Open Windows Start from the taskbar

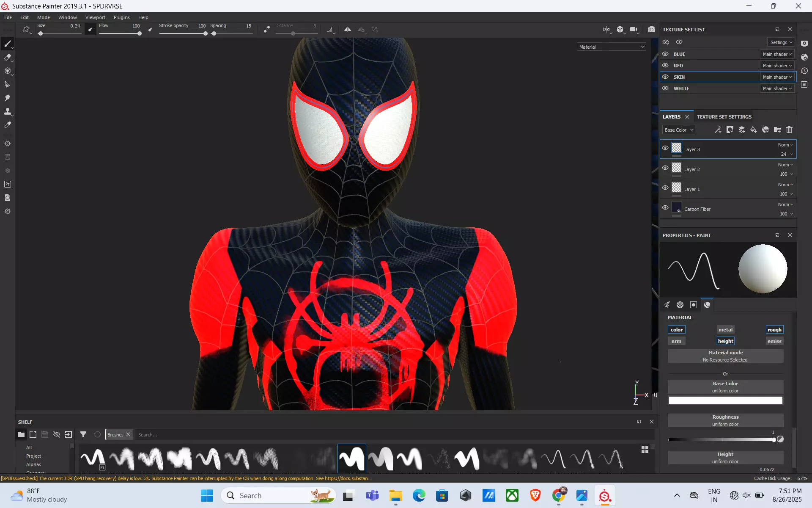tap(207, 495)
